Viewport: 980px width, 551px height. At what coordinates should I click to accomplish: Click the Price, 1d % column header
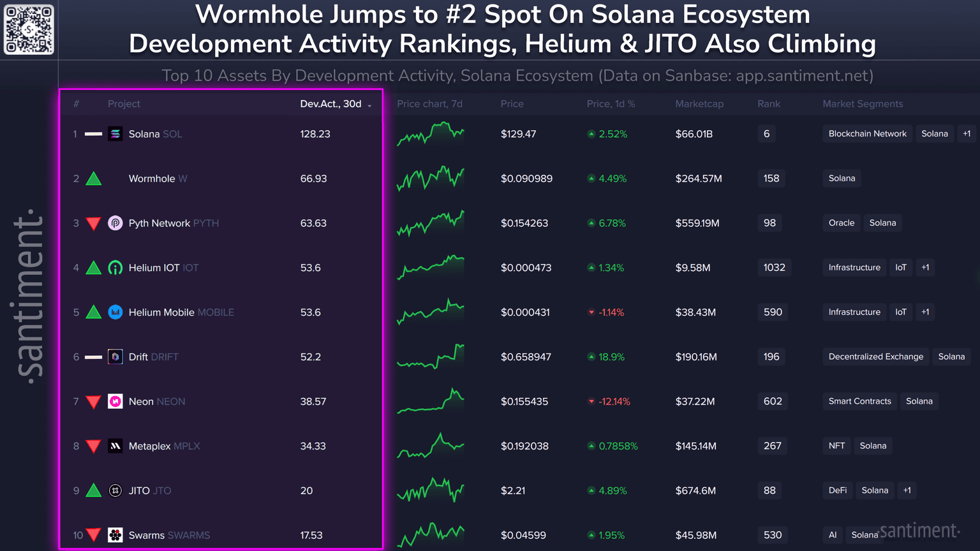pos(611,104)
